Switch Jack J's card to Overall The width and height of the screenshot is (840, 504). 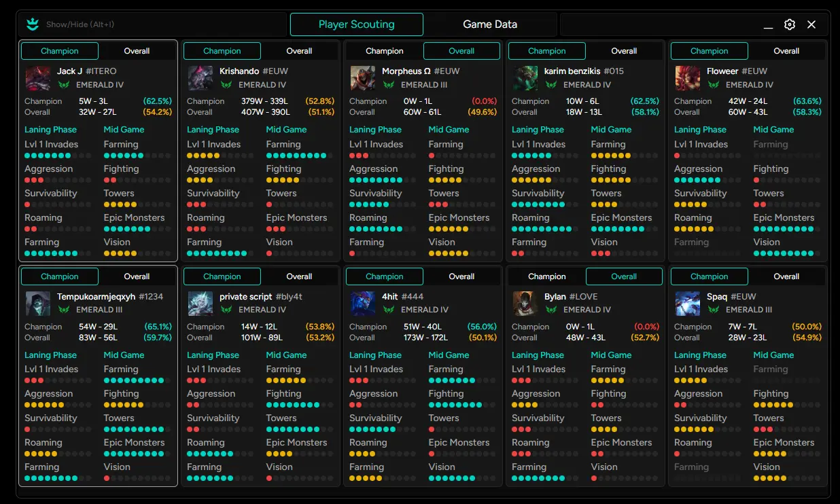point(137,51)
